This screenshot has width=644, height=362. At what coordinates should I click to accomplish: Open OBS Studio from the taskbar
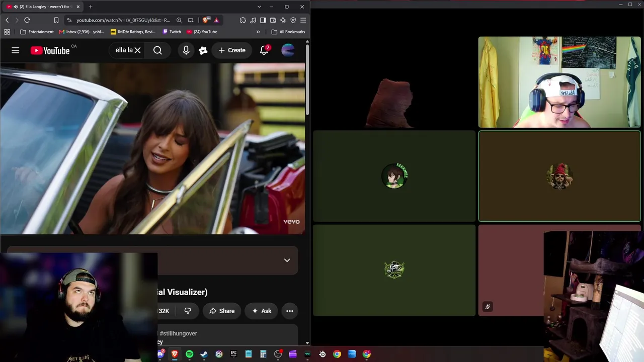pos(278,354)
